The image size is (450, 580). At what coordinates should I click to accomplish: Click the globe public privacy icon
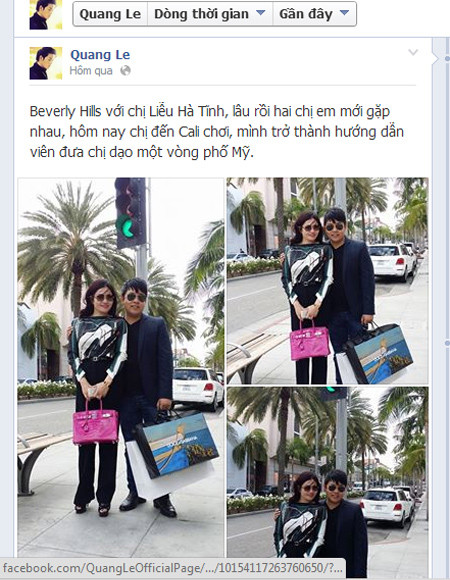coord(125,70)
